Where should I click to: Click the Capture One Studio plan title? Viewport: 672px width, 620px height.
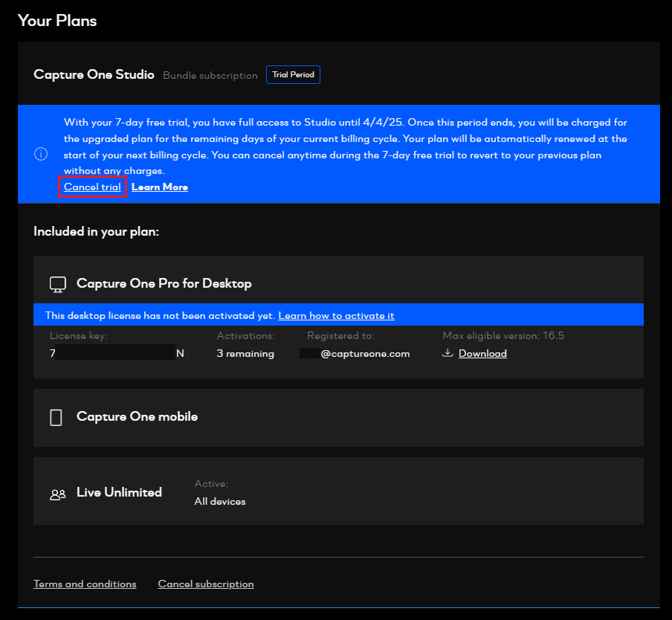click(x=94, y=74)
